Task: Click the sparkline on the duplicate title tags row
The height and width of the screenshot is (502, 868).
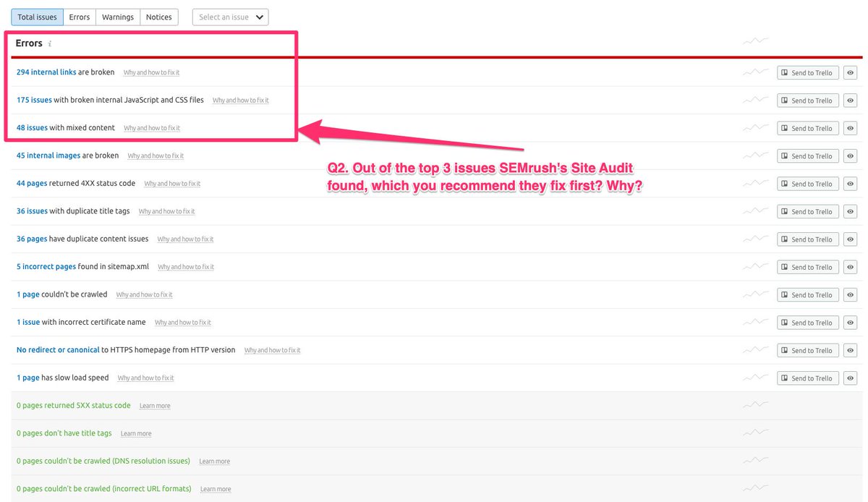Action: 755,211
